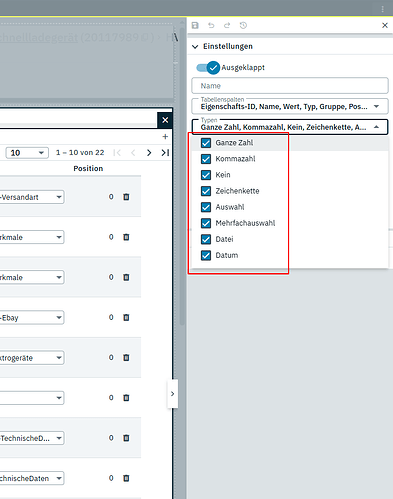Viewport: 393px width, 499px height.
Task: Click the side panel collapse chevron handle
Action: (x=172, y=394)
